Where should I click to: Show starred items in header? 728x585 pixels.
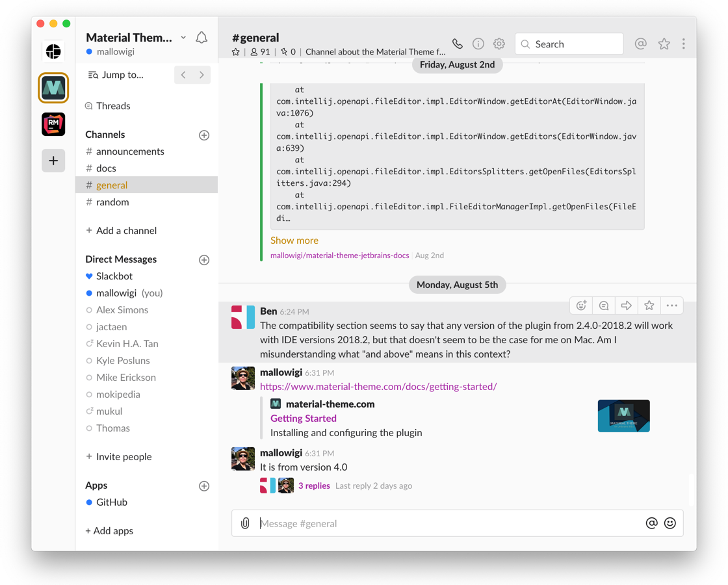(x=664, y=44)
